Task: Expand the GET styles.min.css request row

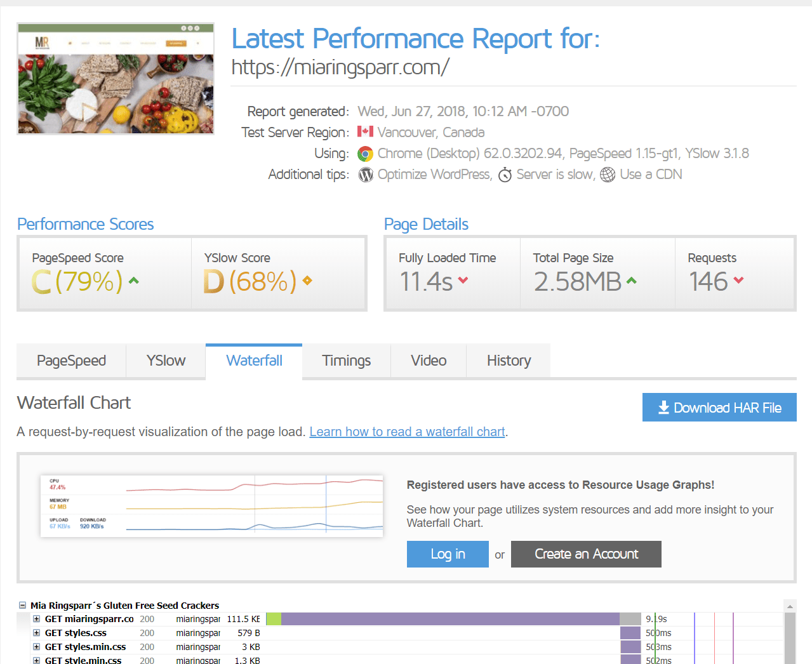Action: pos(37,647)
